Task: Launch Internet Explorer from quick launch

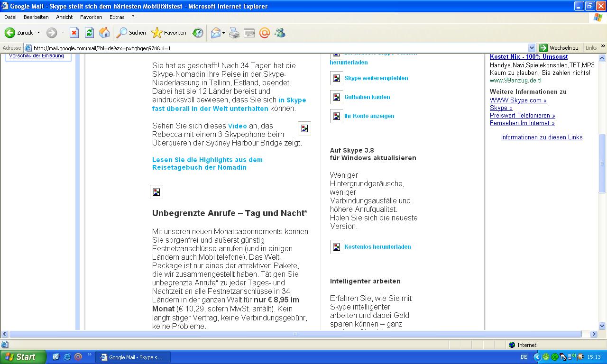Action: pyautogui.click(x=67, y=357)
